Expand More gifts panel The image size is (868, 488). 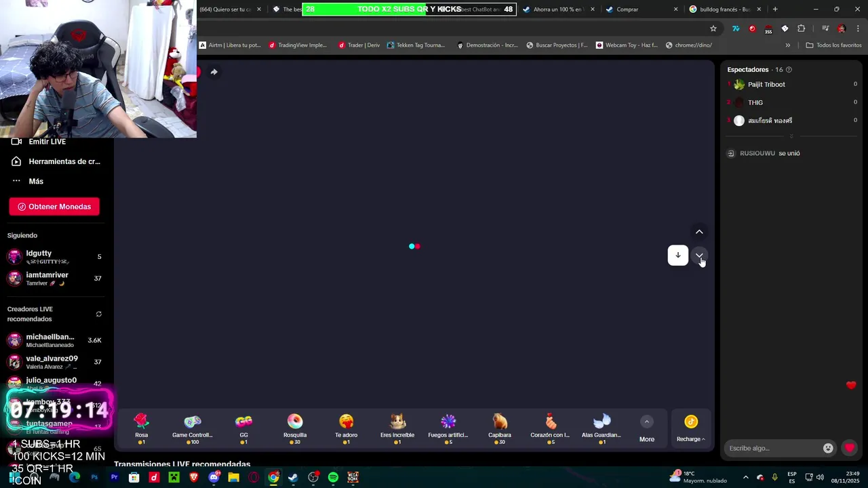(x=647, y=429)
